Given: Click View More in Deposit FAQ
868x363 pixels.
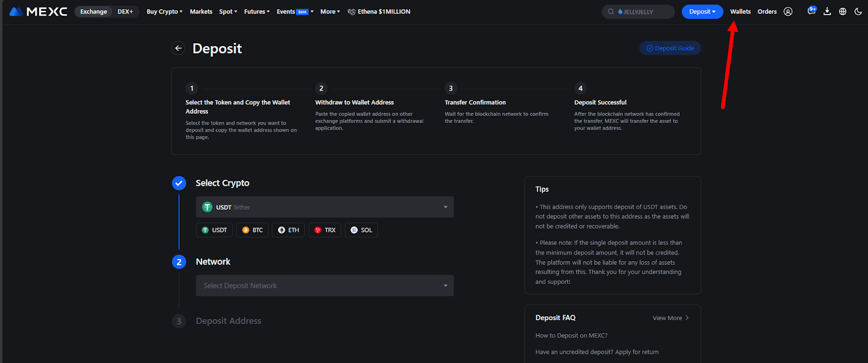Looking at the screenshot, I should [x=671, y=318].
